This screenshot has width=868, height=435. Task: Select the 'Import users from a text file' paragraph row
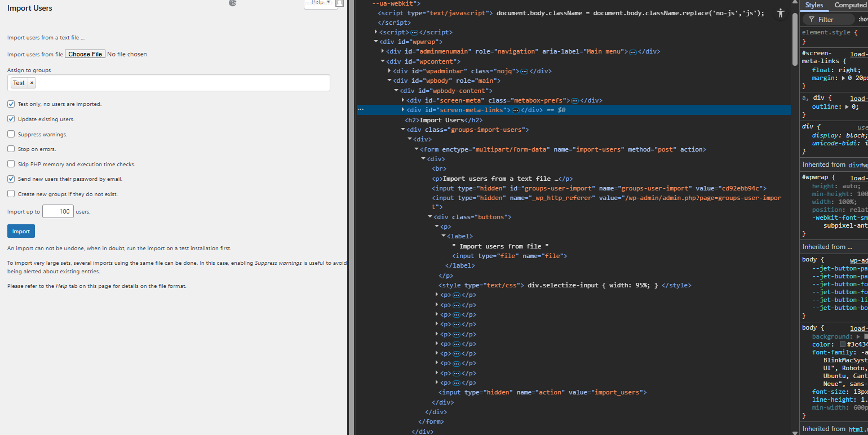coord(502,179)
